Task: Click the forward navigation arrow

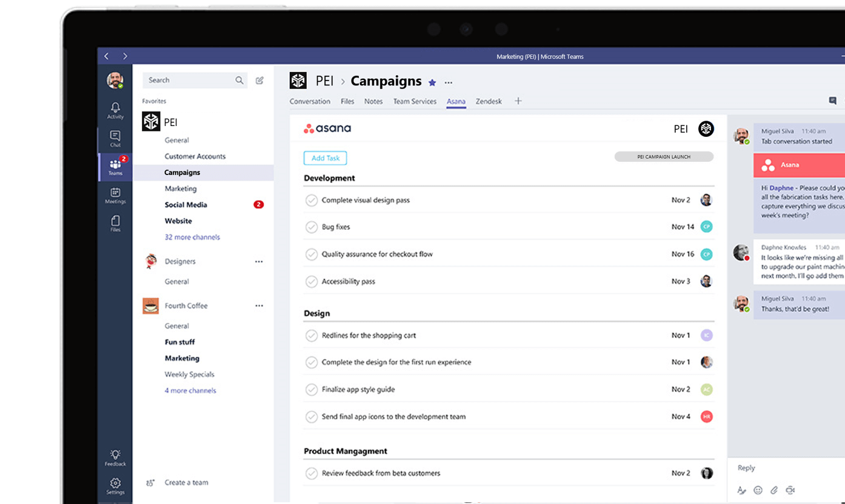Action: 125,56
